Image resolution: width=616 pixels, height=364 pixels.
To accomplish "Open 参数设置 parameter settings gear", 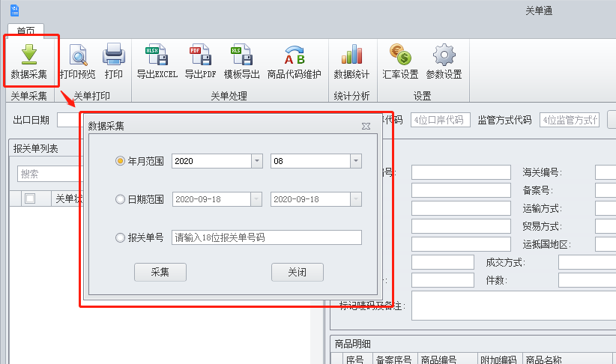I will coord(444,61).
